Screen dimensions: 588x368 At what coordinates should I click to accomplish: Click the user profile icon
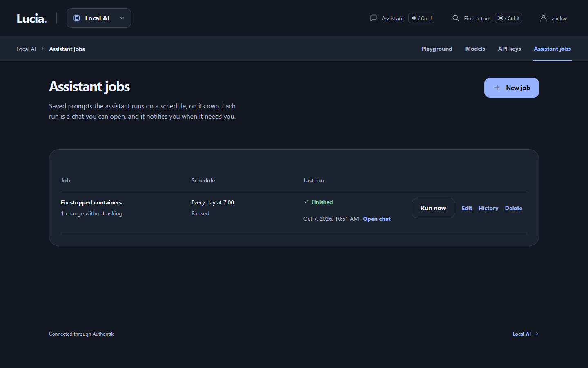click(x=543, y=18)
